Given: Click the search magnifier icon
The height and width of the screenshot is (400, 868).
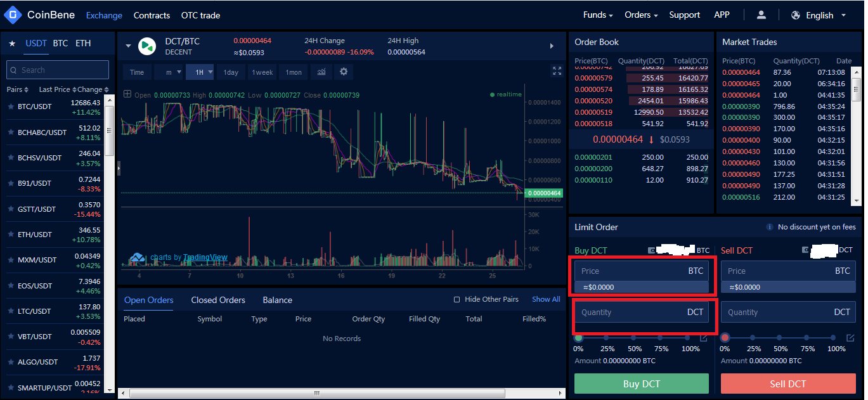Looking at the screenshot, I should [x=15, y=70].
